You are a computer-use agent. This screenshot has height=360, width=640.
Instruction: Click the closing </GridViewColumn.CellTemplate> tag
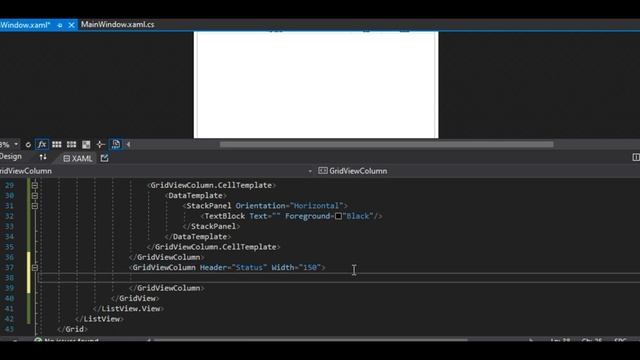(213, 247)
